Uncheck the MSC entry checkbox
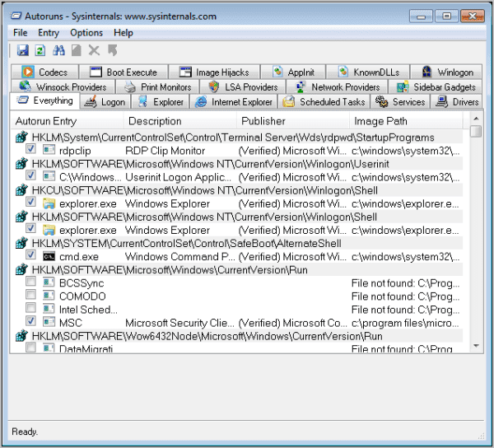This screenshot has height=448, width=494. 30,320
